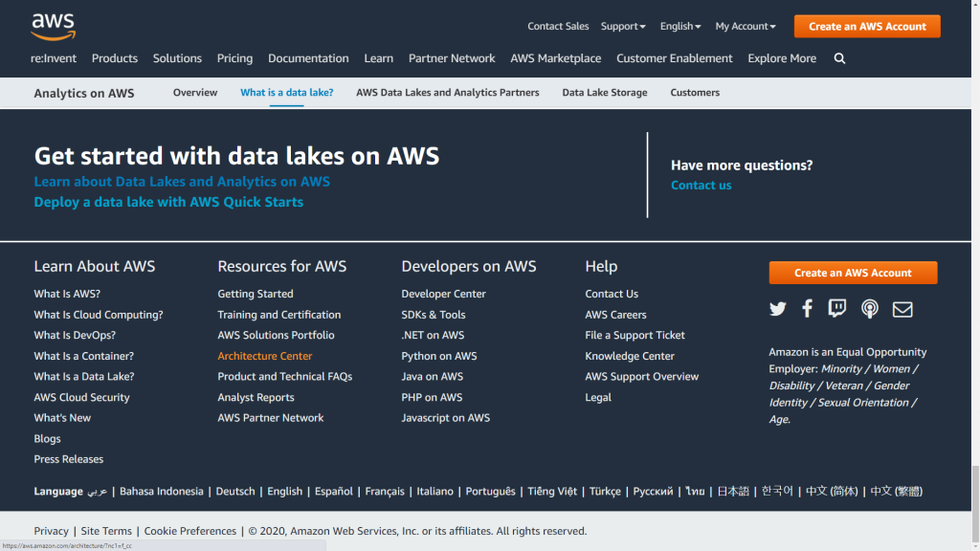Expand the My Account dropdown
This screenshot has width=980, height=551.
click(745, 26)
